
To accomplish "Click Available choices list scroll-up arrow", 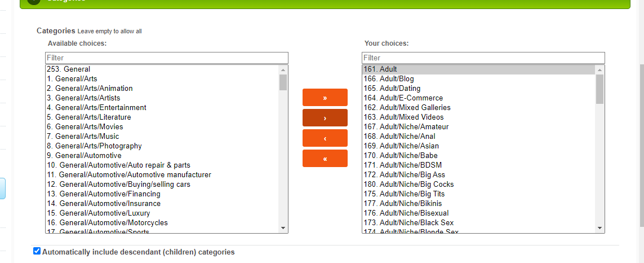I will click(283, 70).
